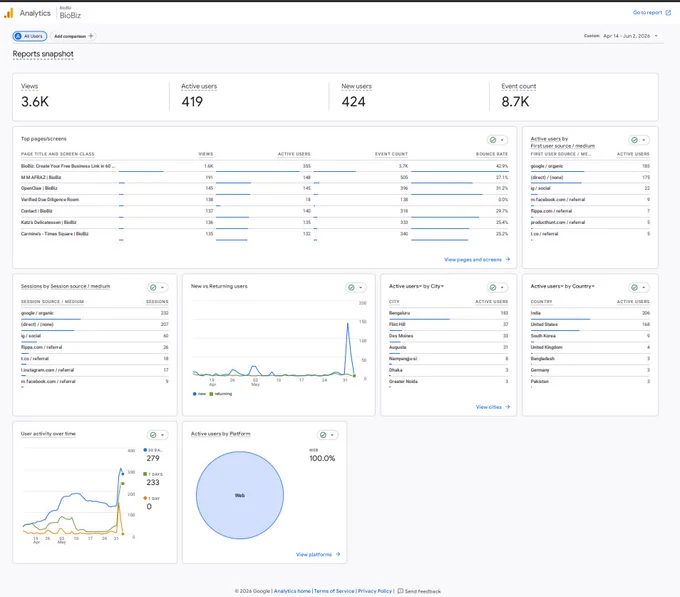Open dropdown arrow on Active users by Platform card
Viewport: 680px width, 597px height.
(x=333, y=435)
